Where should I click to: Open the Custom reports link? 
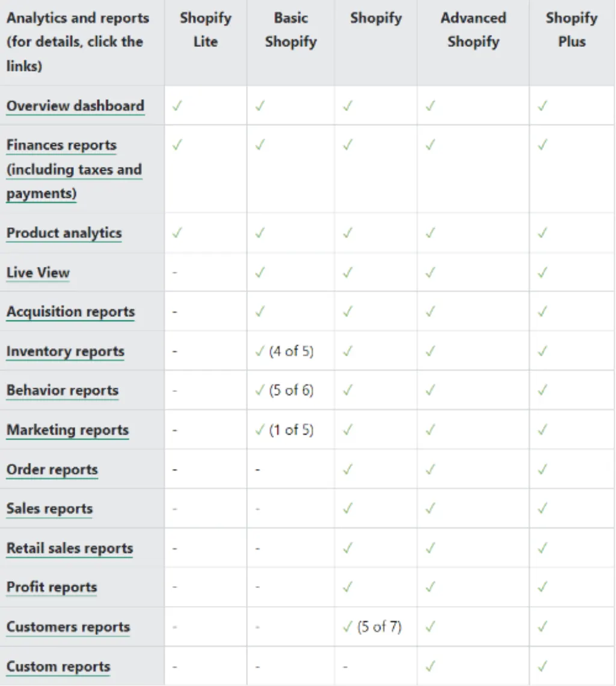tap(58, 667)
